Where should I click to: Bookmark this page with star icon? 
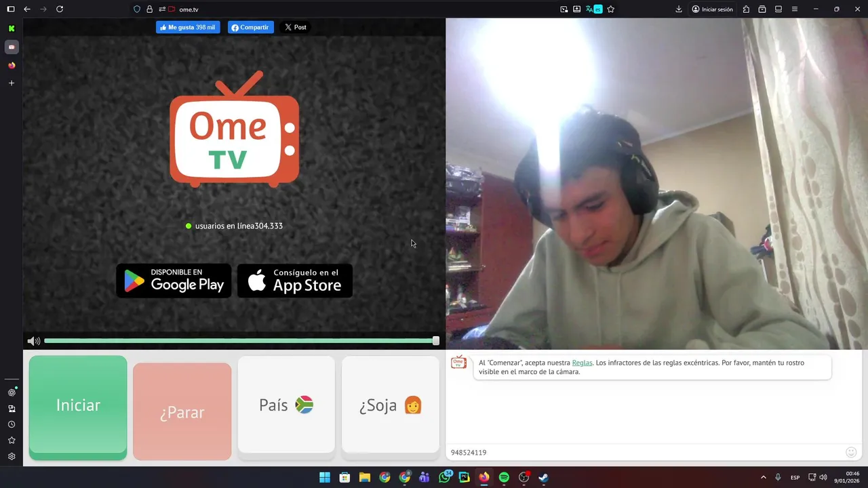coord(611,9)
